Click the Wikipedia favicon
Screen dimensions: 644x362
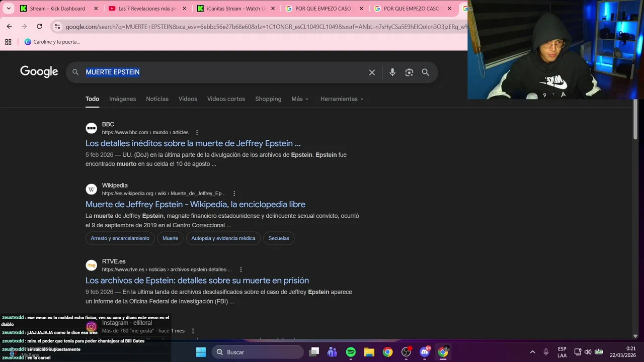coord(91,189)
